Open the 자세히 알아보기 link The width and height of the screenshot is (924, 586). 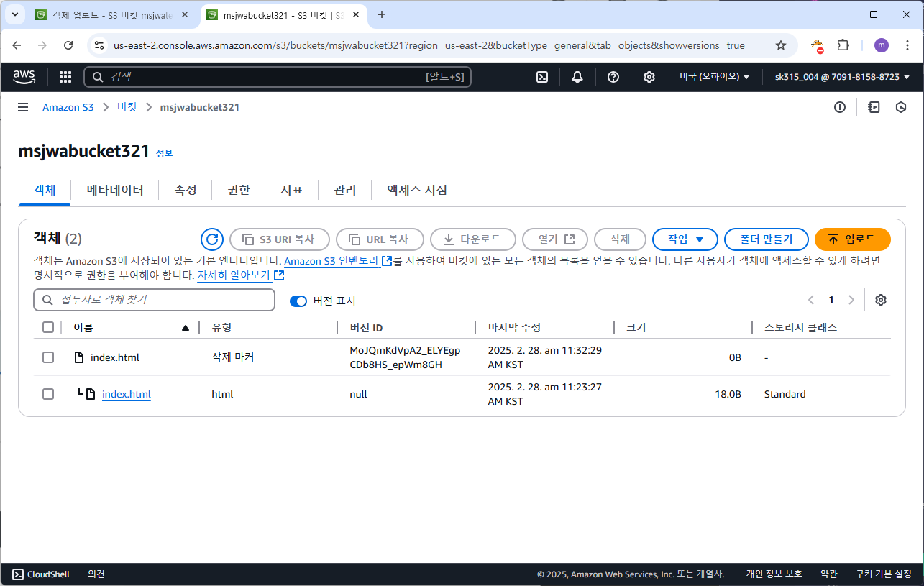click(x=234, y=275)
